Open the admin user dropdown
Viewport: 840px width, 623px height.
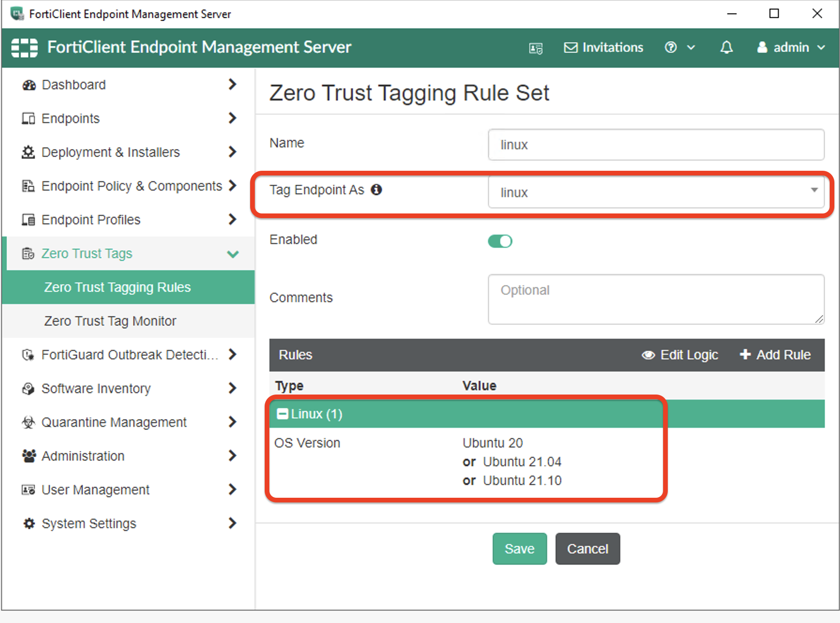click(x=791, y=47)
